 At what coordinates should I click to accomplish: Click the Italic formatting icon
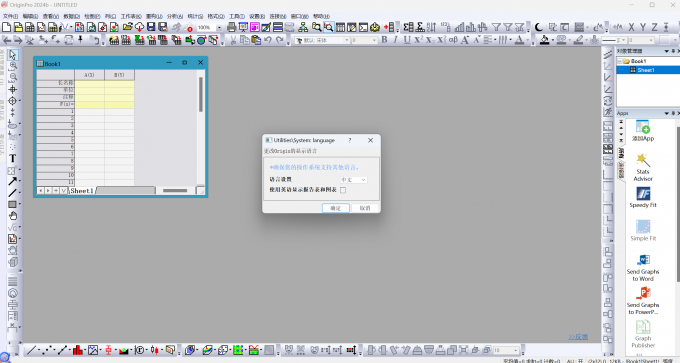[395, 40]
